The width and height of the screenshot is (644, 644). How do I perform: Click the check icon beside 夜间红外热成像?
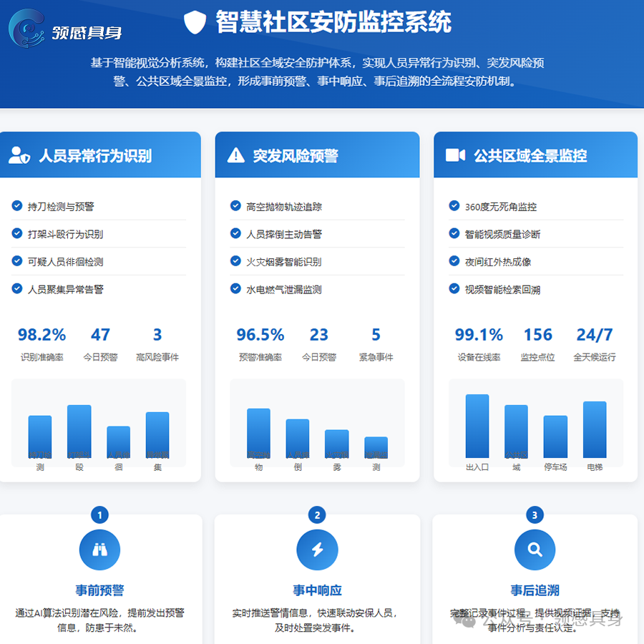454,260
